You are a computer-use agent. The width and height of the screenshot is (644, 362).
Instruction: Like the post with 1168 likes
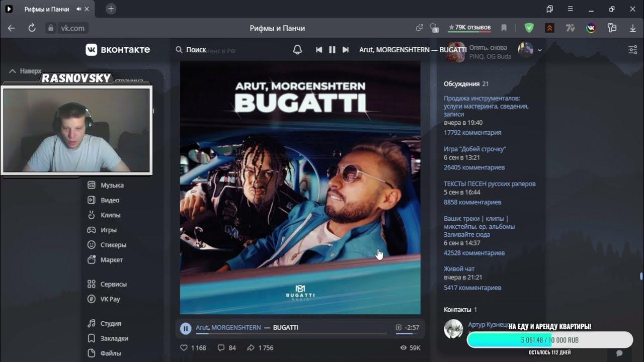point(193,347)
